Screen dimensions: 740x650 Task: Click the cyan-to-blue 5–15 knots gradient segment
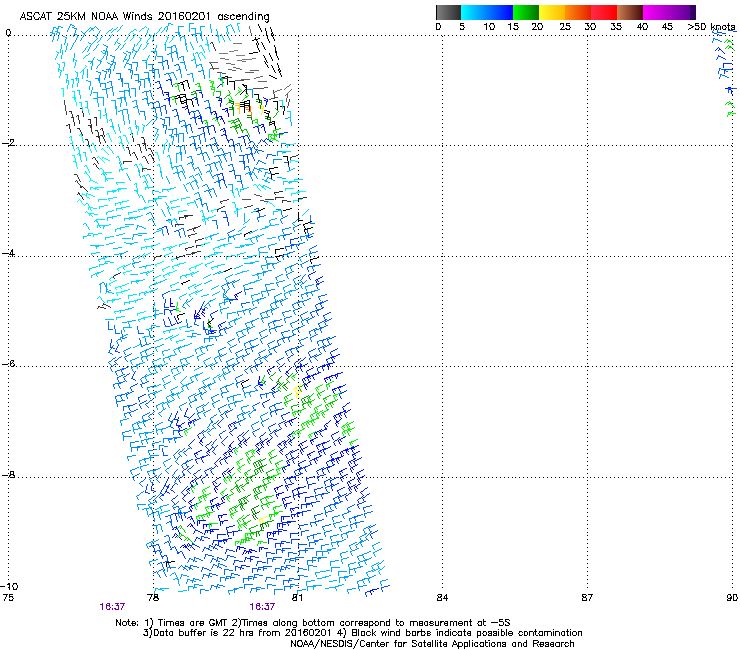(487, 12)
